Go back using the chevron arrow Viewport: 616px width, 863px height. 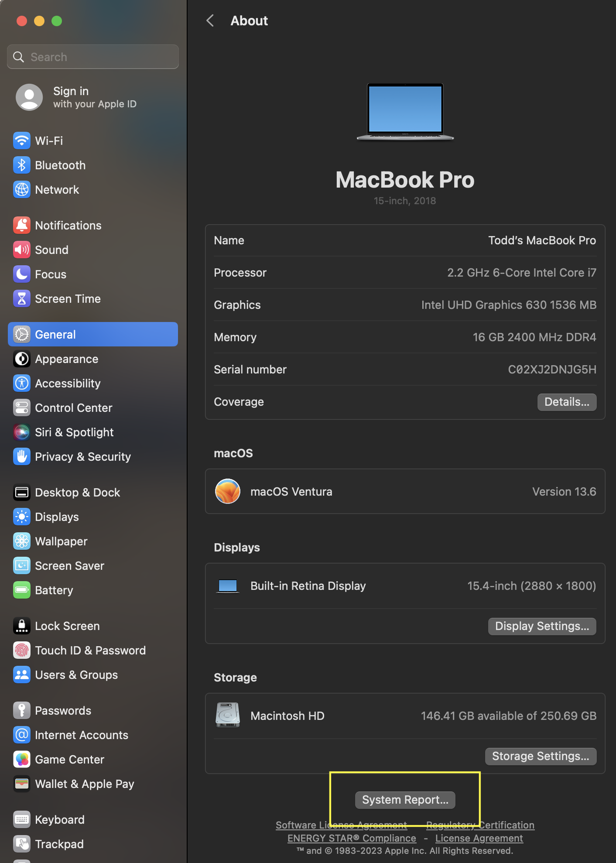click(210, 21)
